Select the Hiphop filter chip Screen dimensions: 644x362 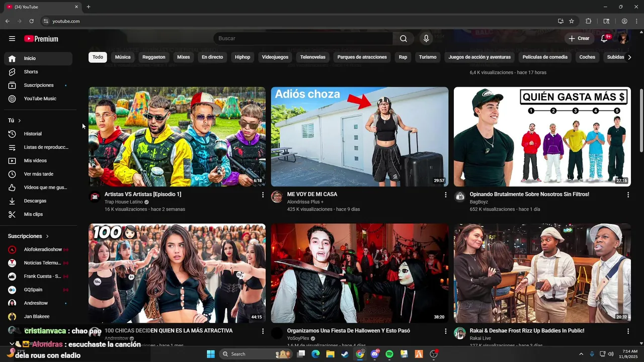pos(243,57)
